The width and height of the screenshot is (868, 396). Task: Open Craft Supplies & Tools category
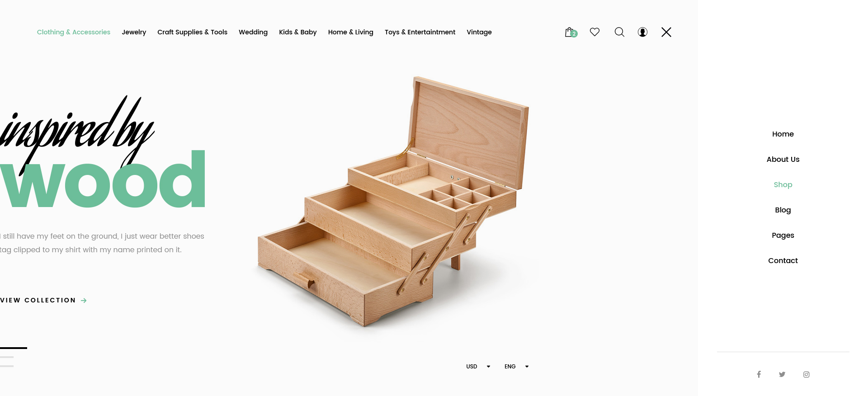192,32
